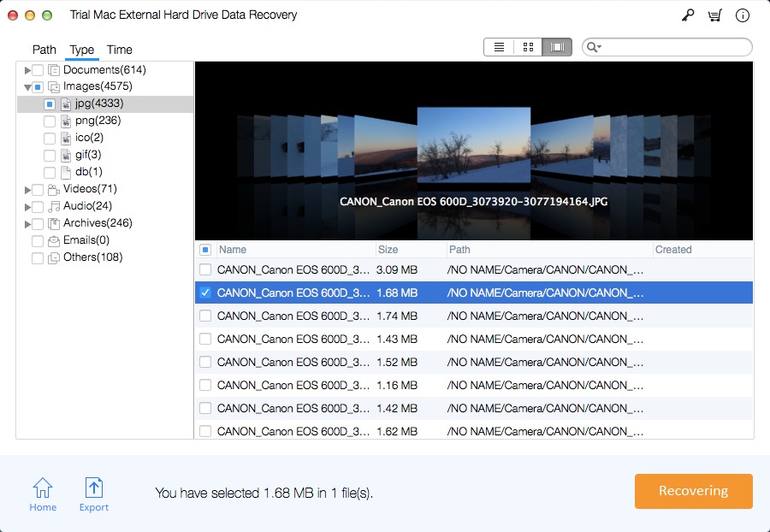
Task: Check the 1.52 MB file checkbox
Action: point(205,362)
